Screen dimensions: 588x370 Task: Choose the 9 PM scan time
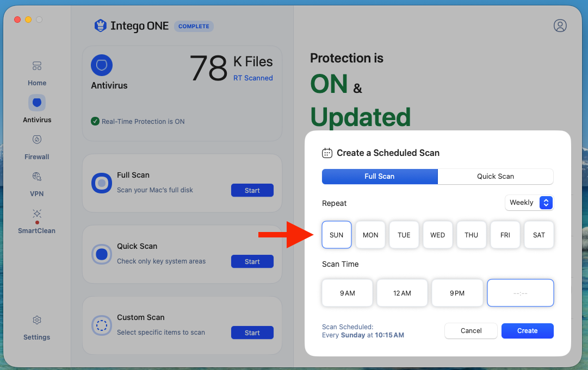click(457, 293)
